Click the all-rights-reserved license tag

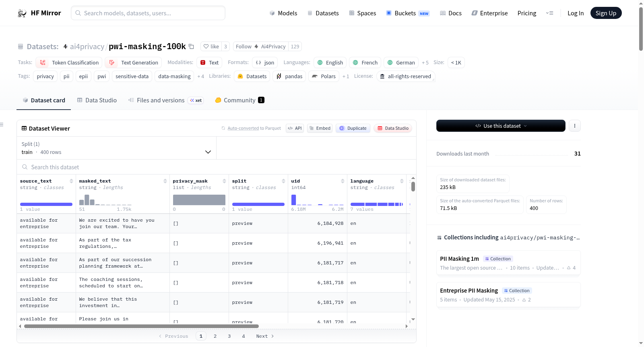click(x=406, y=77)
